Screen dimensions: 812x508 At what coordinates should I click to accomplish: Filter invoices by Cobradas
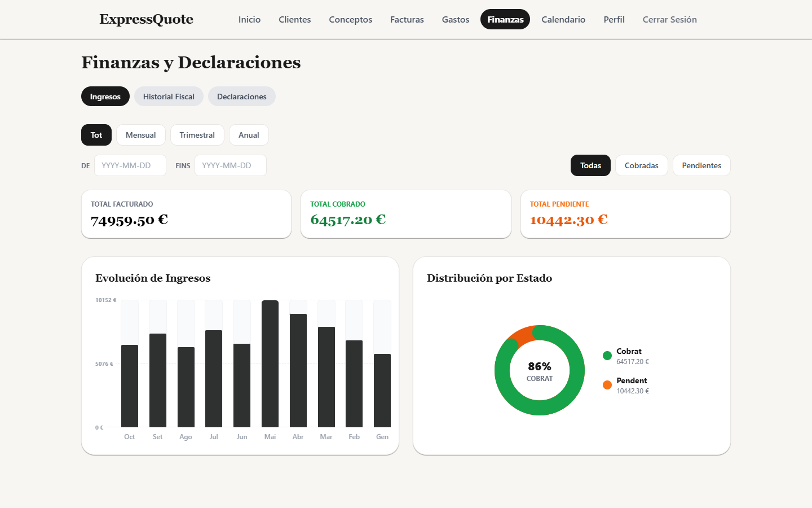point(641,165)
